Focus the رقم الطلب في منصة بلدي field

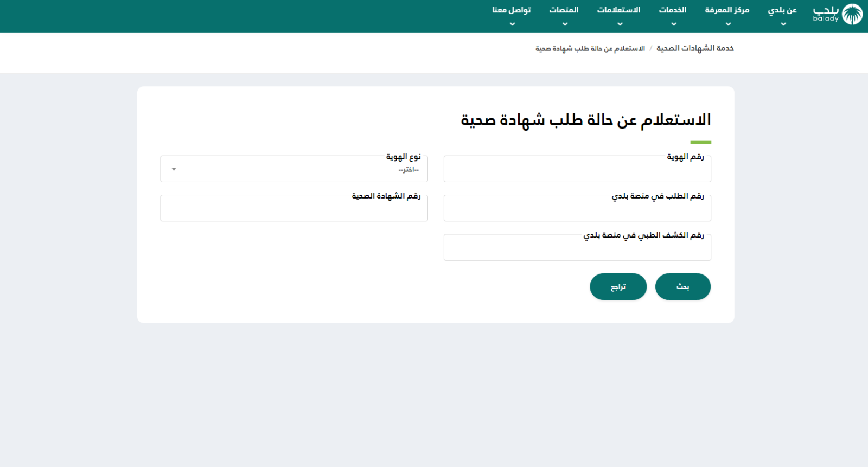(x=577, y=208)
